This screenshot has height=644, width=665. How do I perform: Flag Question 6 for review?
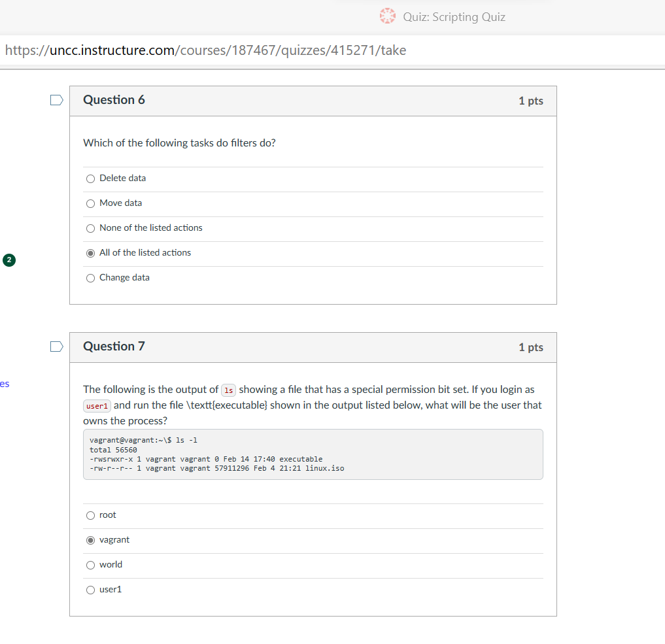[56, 100]
